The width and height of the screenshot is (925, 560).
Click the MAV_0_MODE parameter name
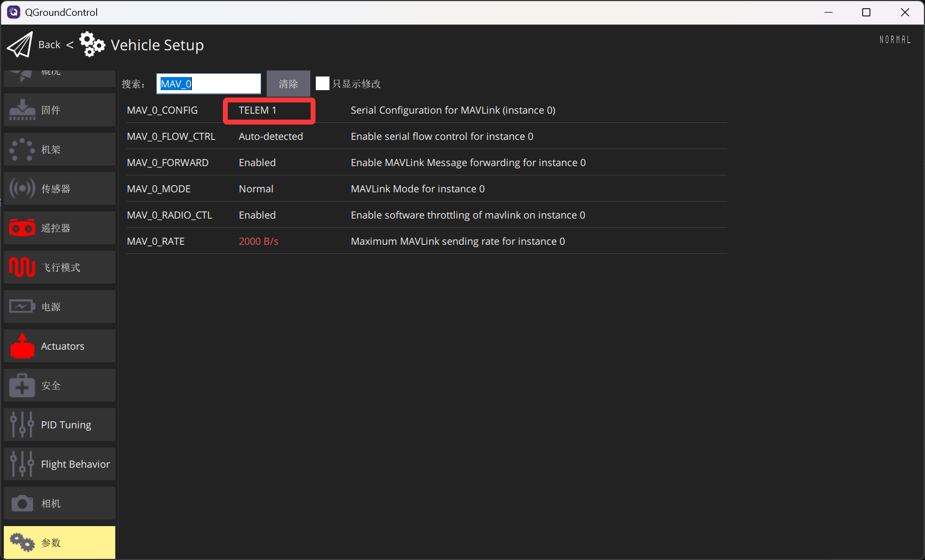coord(159,189)
